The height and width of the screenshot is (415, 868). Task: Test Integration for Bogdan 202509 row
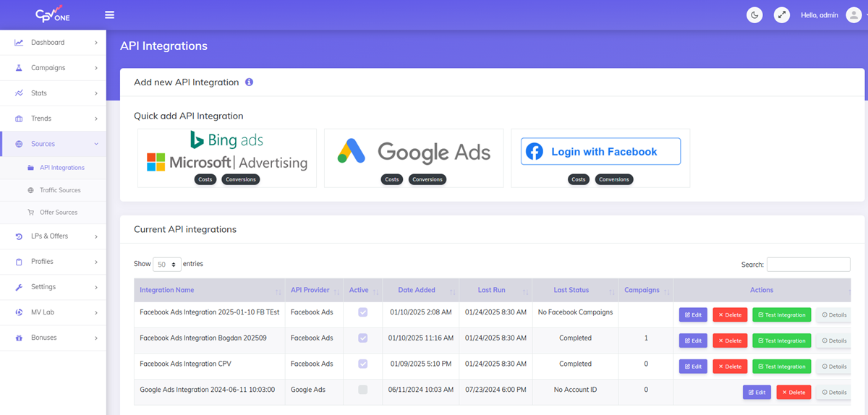click(x=782, y=341)
